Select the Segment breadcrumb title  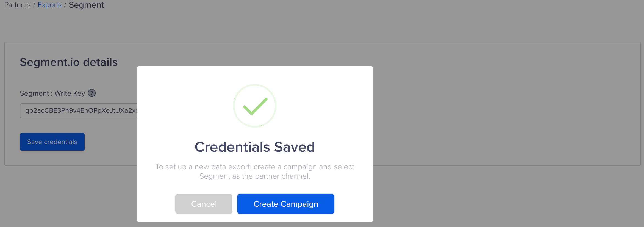[x=86, y=5]
